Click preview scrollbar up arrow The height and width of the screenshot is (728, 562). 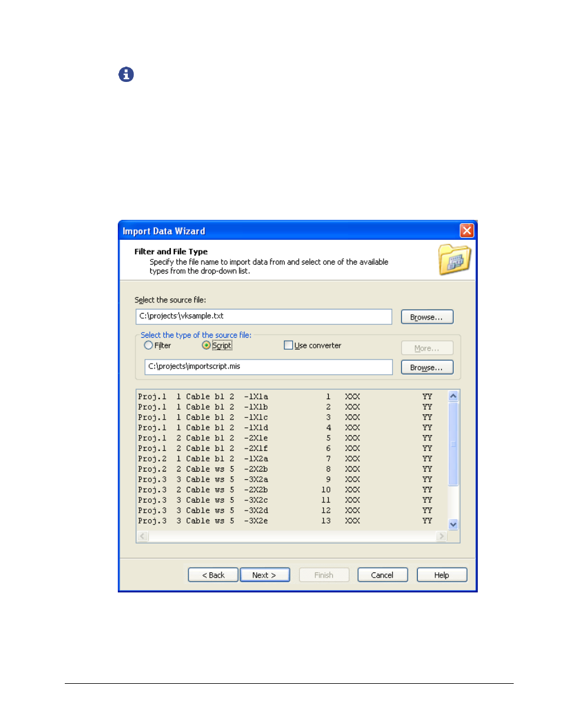pyautogui.click(x=453, y=396)
